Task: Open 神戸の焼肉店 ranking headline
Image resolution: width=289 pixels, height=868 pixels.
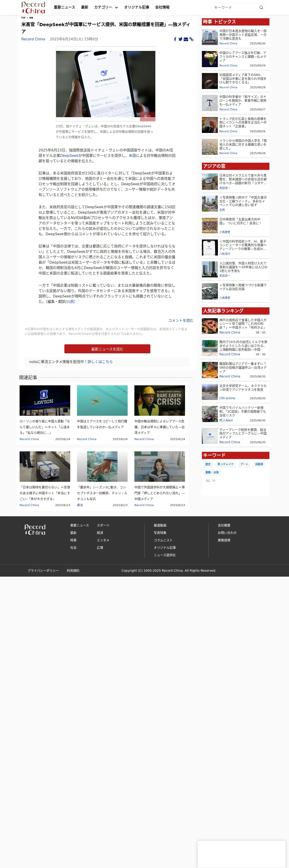Action: (x=243, y=324)
